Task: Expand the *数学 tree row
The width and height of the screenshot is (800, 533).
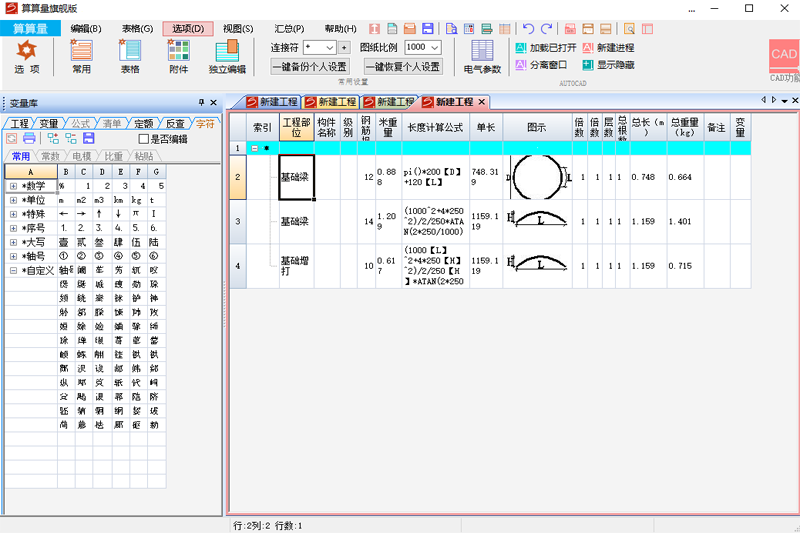Action: click(x=13, y=186)
